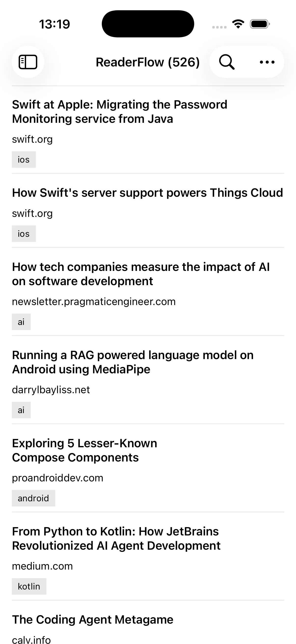Select the ios tag under Things Cloud article
The width and height of the screenshot is (296, 644).
click(24, 234)
